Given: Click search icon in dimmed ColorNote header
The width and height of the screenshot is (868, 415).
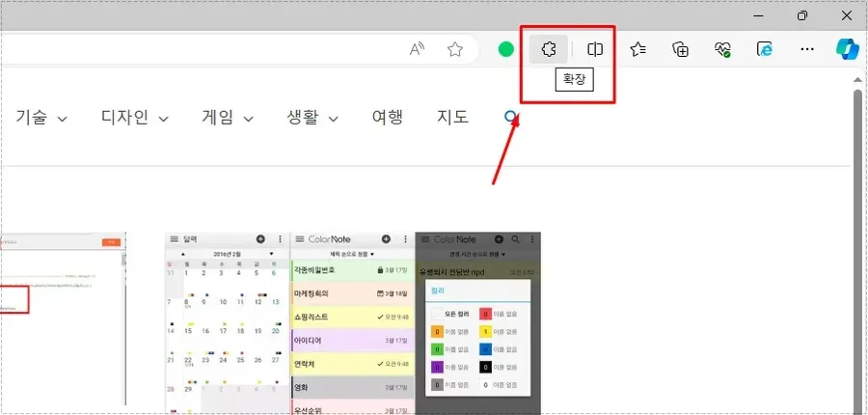Looking at the screenshot, I should point(515,239).
